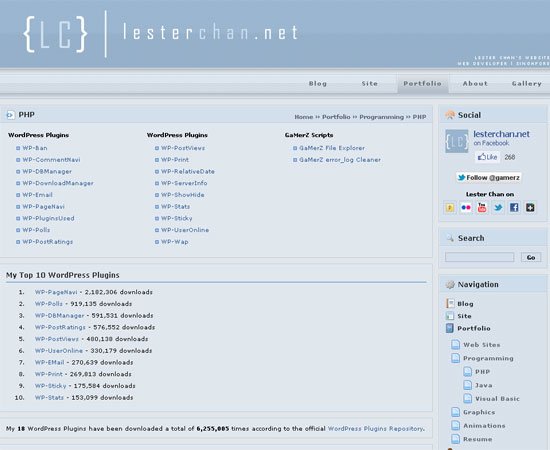Viewport: 550px width, 450px height.
Task: Open the WP-Ban plugin link
Action: point(35,148)
